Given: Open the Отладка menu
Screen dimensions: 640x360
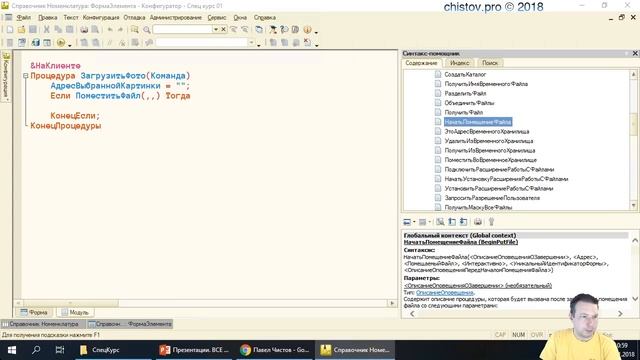Looking at the screenshot, I should (134, 18).
